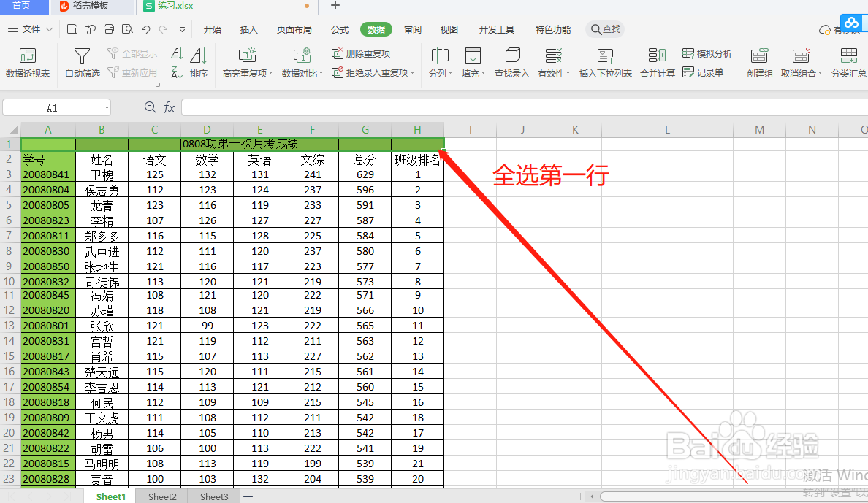
Task: Switch to the 插入 insert ribbon tab
Action: click(249, 29)
